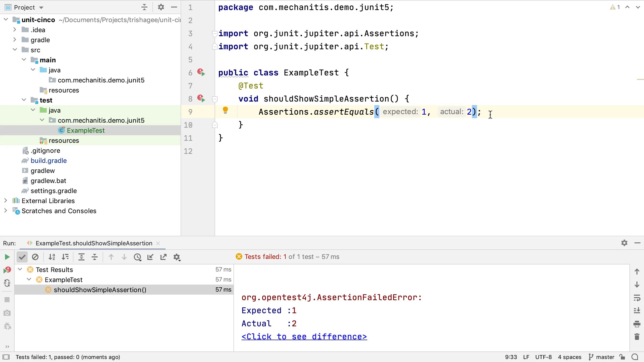Expand all test results
This screenshot has height=362, width=644.
82,257
